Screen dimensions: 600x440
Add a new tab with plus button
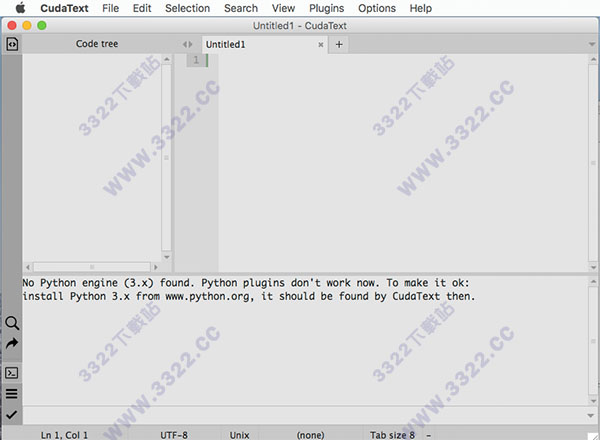pos(339,44)
